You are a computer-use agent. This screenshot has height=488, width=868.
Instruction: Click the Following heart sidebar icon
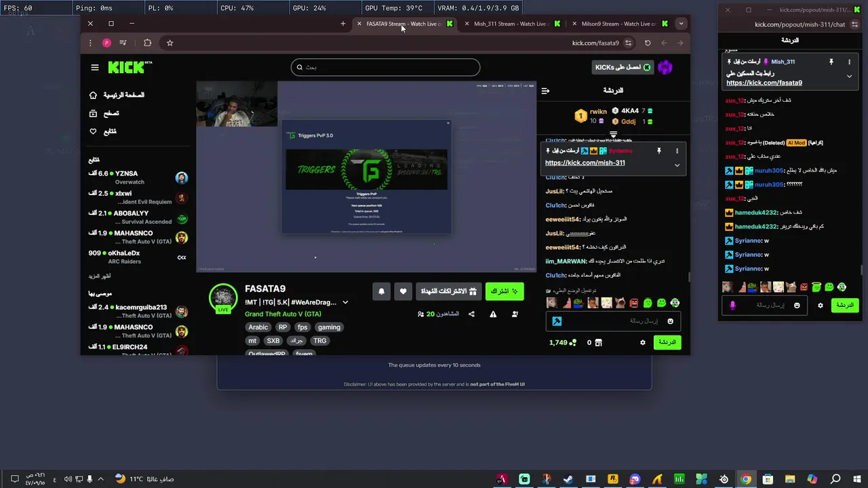click(x=94, y=131)
